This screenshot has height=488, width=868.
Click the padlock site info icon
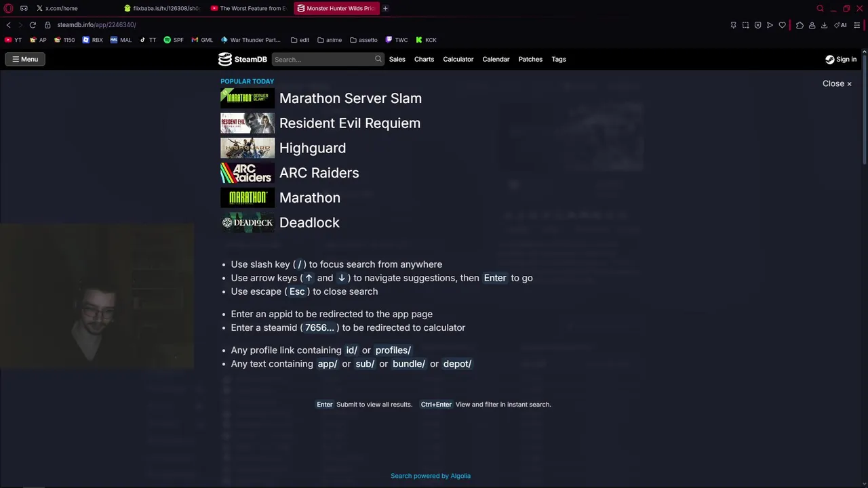tap(47, 25)
